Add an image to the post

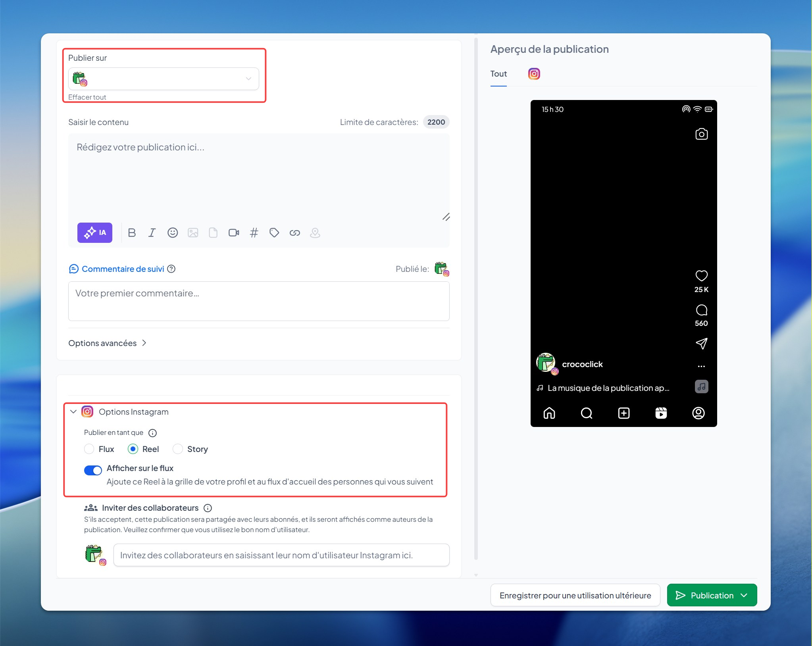pos(193,233)
